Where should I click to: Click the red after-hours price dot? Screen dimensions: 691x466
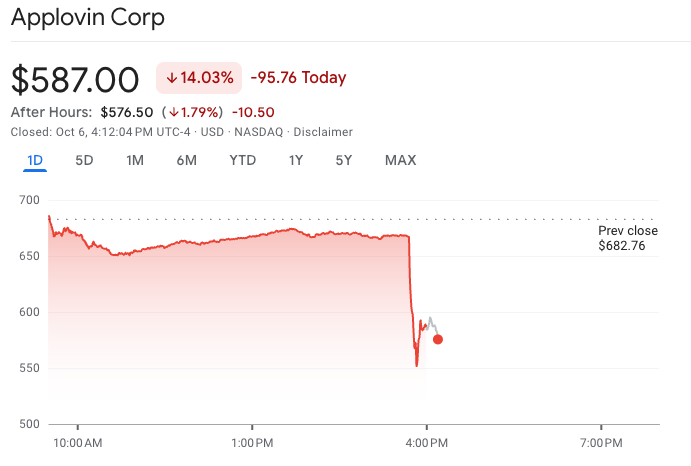point(438,339)
